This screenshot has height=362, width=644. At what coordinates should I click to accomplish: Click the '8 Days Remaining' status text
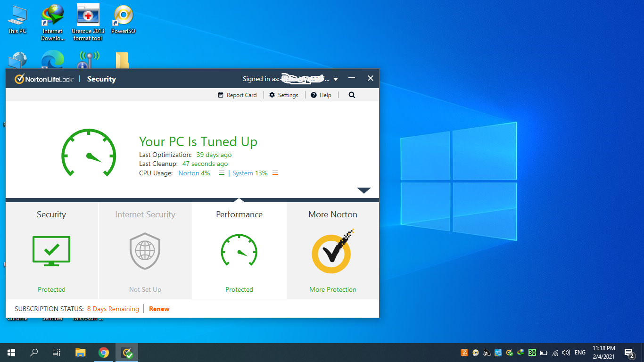[x=113, y=309]
